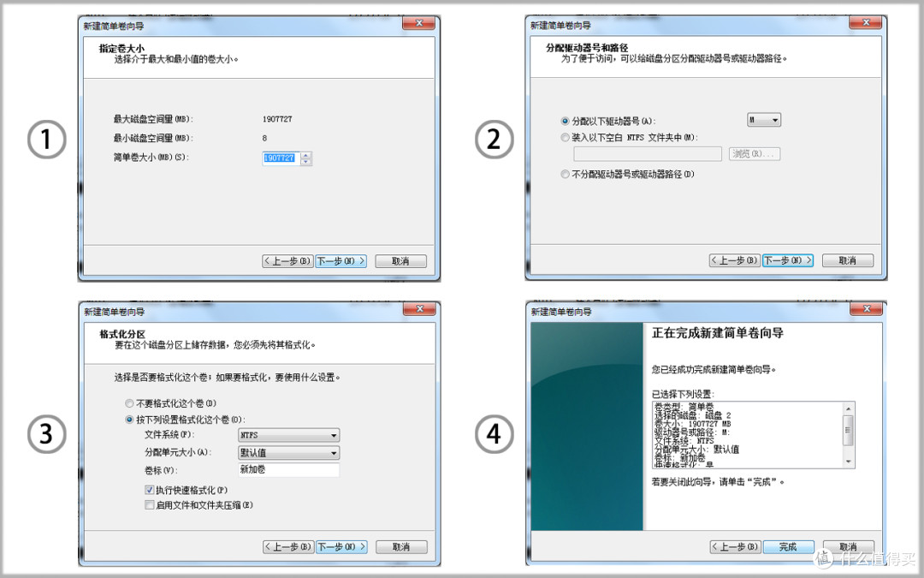This screenshot has height=578, width=924.
Task: Click 上一步 in the 格式化分区 dialog
Action: [289, 546]
